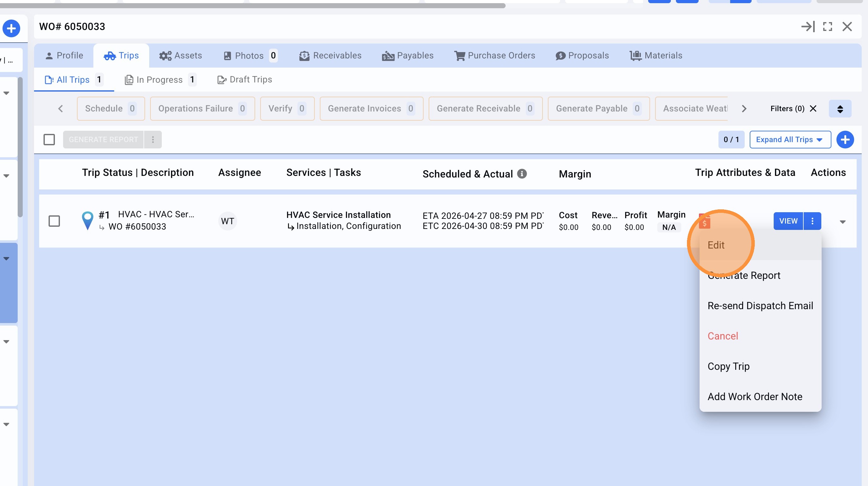Check the trip #1 row checkbox

pyautogui.click(x=54, y=221)
